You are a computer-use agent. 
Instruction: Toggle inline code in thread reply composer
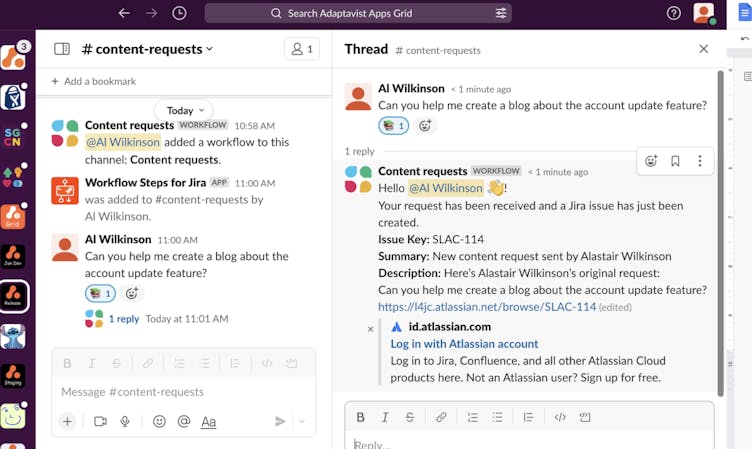pos(560,417)
